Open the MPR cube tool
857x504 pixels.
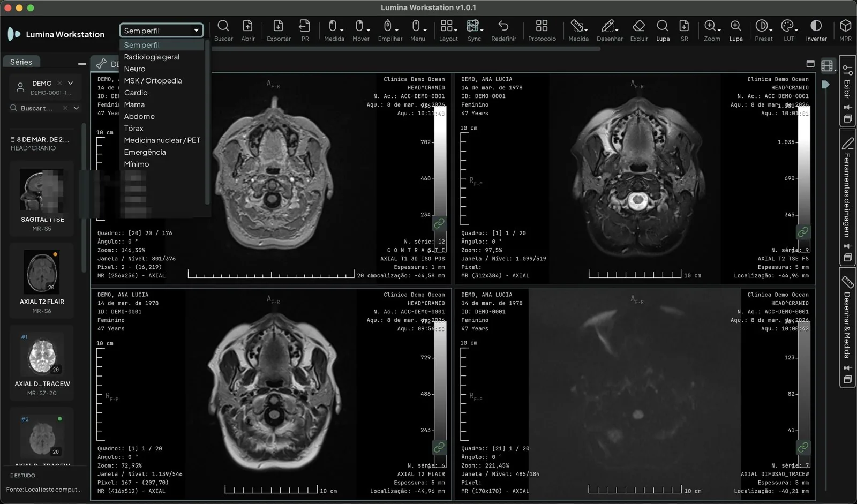pyautogui.click(x=845, y=31)
